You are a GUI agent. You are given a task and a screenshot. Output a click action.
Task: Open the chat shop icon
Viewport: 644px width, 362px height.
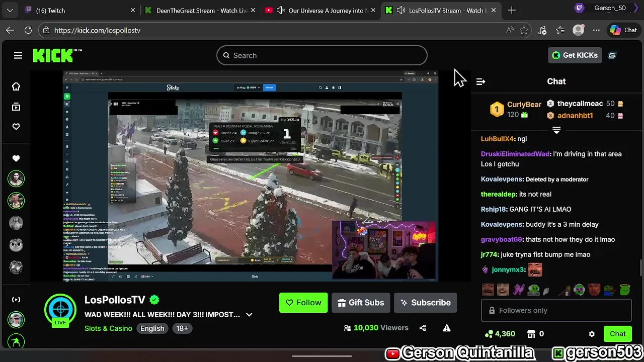click(x=531, y=334)
